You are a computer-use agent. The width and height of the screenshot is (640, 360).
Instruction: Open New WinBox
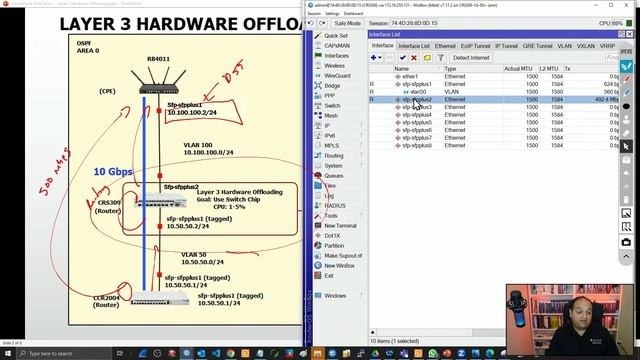(x=339, y=266)
